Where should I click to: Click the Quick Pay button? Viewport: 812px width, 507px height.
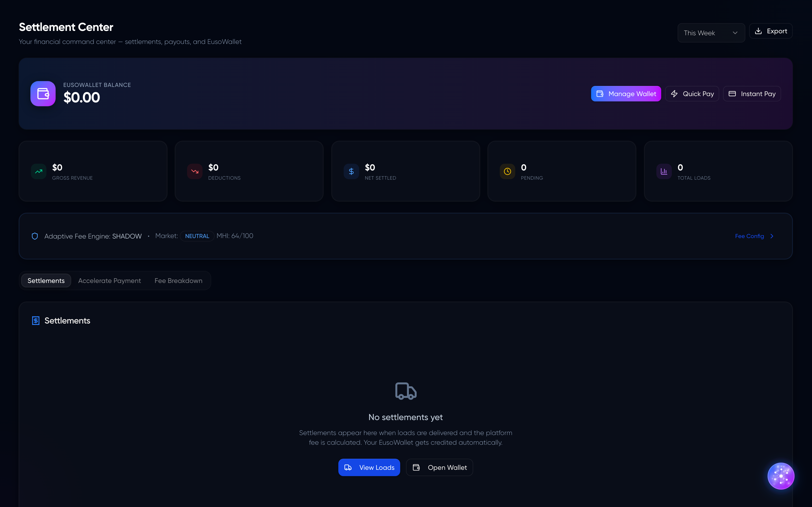[692, 94]
